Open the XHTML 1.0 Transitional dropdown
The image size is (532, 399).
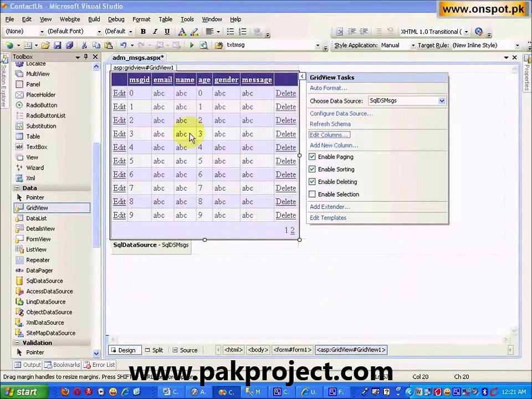(x=466, y=32)
